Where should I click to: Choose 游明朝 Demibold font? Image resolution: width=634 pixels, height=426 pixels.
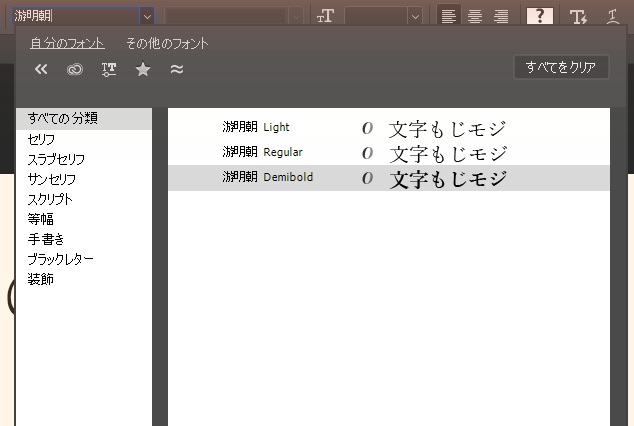[389, 177]
